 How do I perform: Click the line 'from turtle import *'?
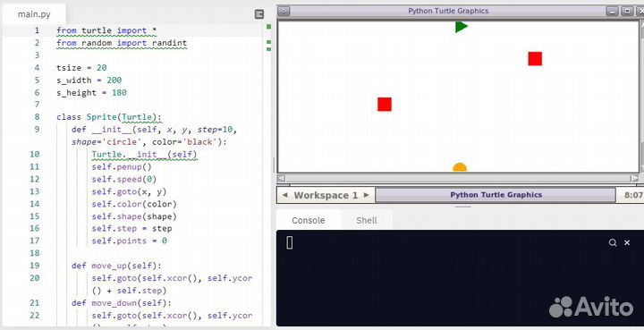(x=106, y=30)
